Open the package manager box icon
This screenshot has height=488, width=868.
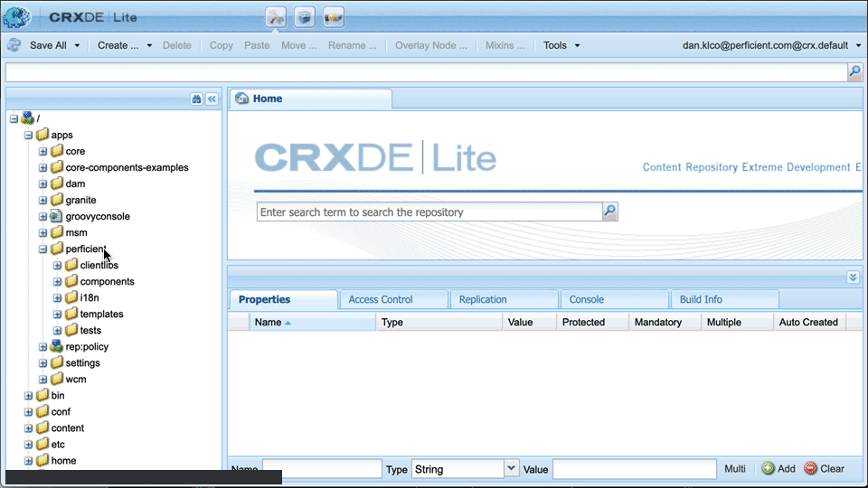pos(305,17)
